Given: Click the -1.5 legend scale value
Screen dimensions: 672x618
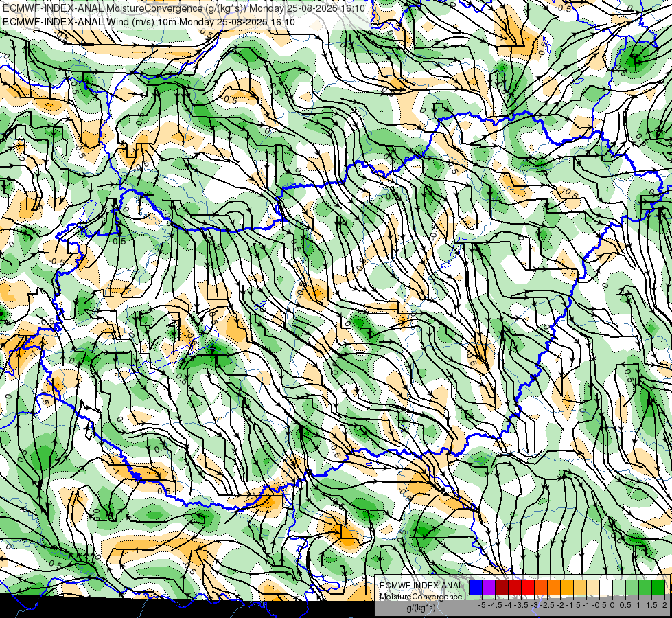Looking at the screenshot, I should coord(573,605).
